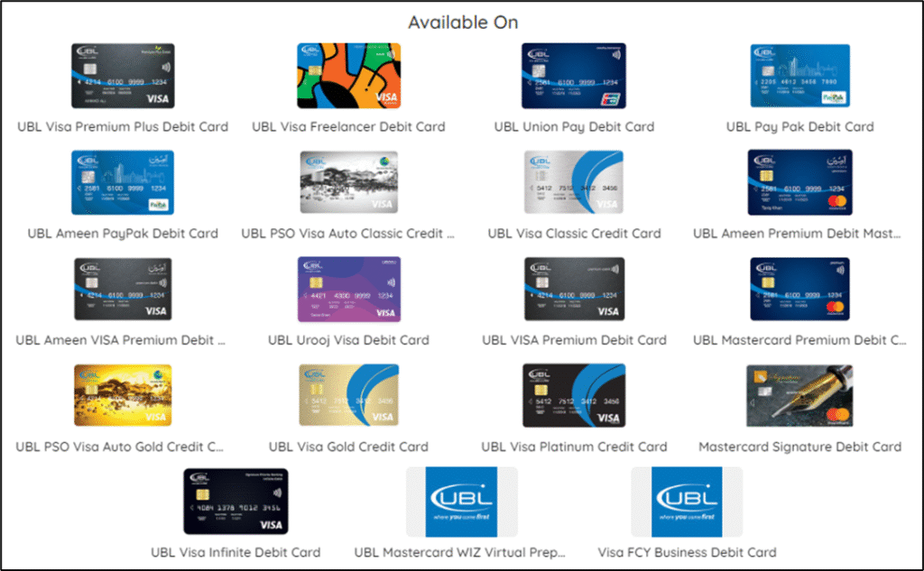Select the 'UBL Urooj Visa Debit Card' label
The height and width of the screenshot is (571, 924).
coord(349,340)
